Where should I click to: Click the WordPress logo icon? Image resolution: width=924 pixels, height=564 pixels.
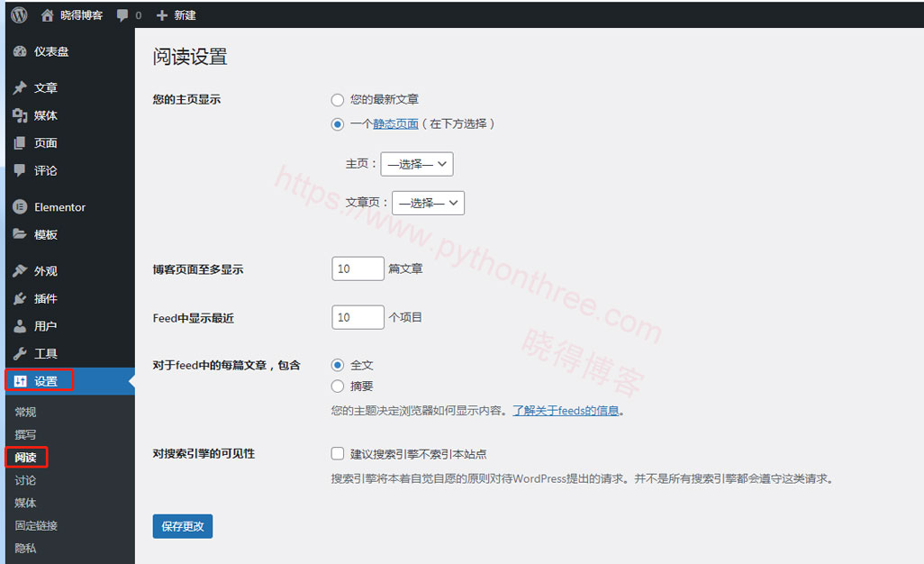(19, 14)
